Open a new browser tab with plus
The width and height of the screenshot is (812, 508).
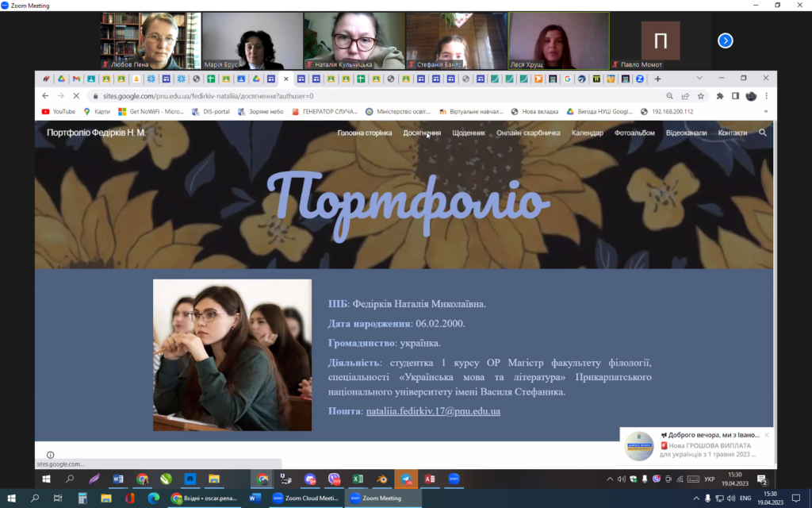click(657, 79)
